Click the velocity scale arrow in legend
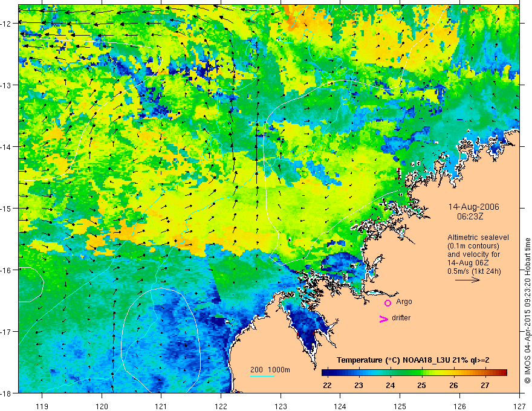The image size is (532, 411). click(x=467, y=280)
